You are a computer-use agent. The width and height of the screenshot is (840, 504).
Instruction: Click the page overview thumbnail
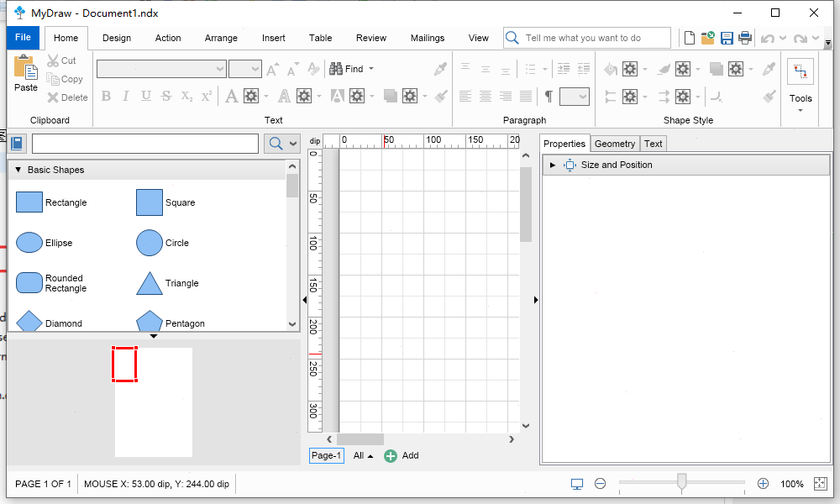click(154, 402)
